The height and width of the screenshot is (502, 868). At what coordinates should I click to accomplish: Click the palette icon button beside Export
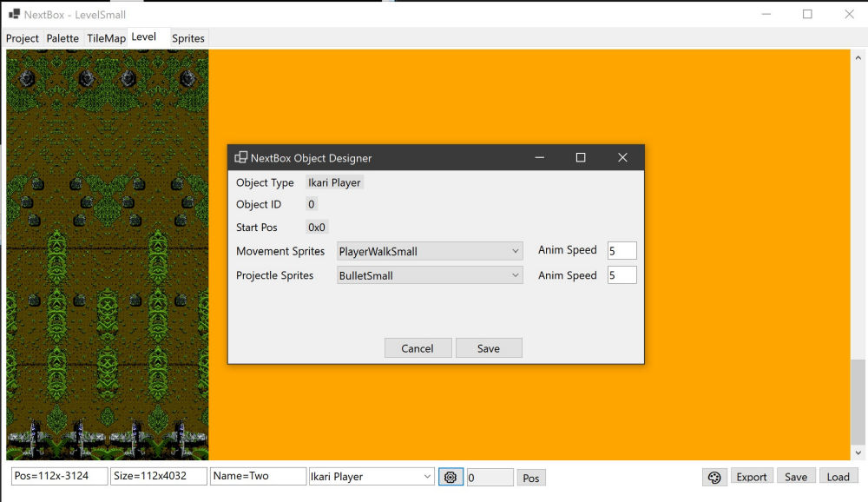[x=714, y=477]
